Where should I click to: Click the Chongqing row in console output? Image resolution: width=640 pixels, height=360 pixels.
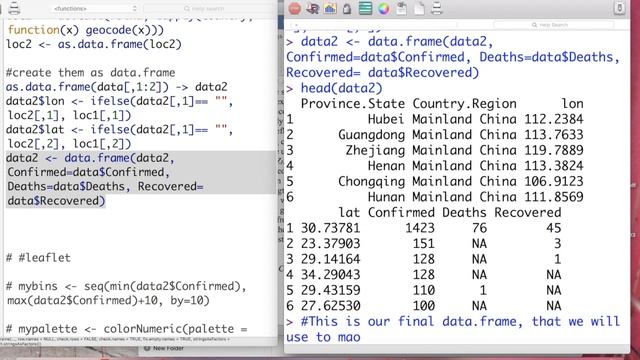tap(435, 181)
